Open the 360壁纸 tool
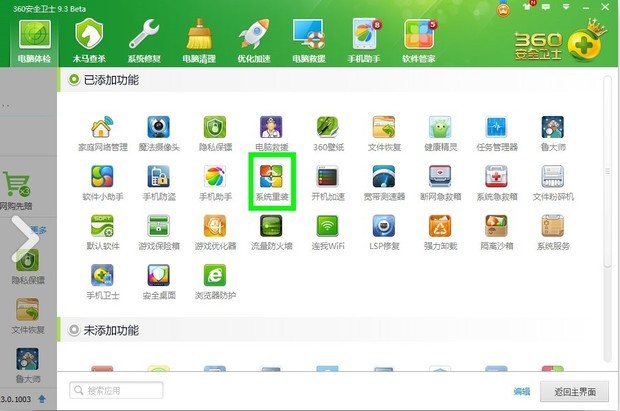 328,134
